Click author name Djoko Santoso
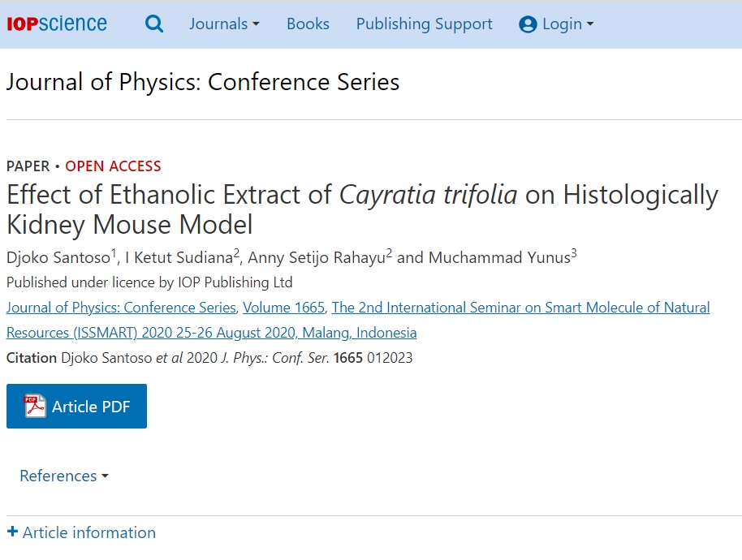 [58, 258]
